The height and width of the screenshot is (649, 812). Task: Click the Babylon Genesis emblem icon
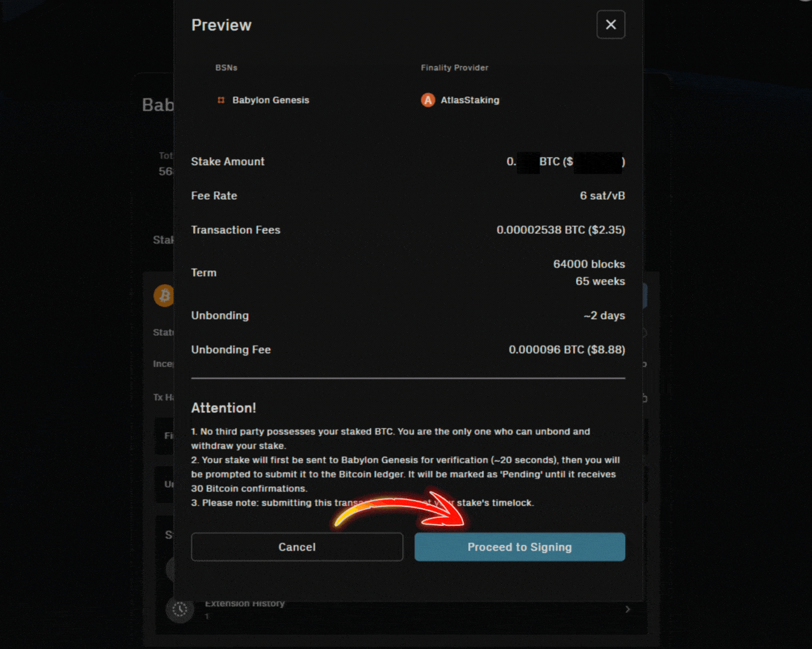221,100
